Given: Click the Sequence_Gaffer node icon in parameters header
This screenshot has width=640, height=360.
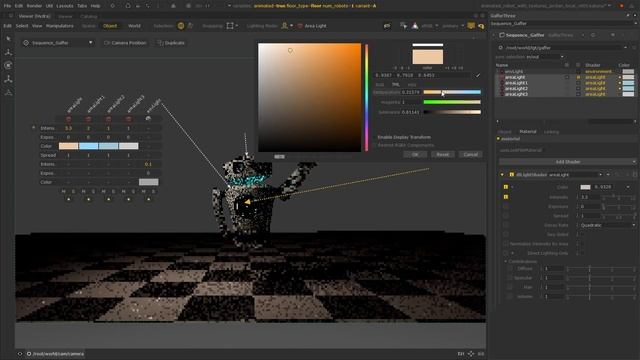Looking at the screenshot, I should pos(502,35).
